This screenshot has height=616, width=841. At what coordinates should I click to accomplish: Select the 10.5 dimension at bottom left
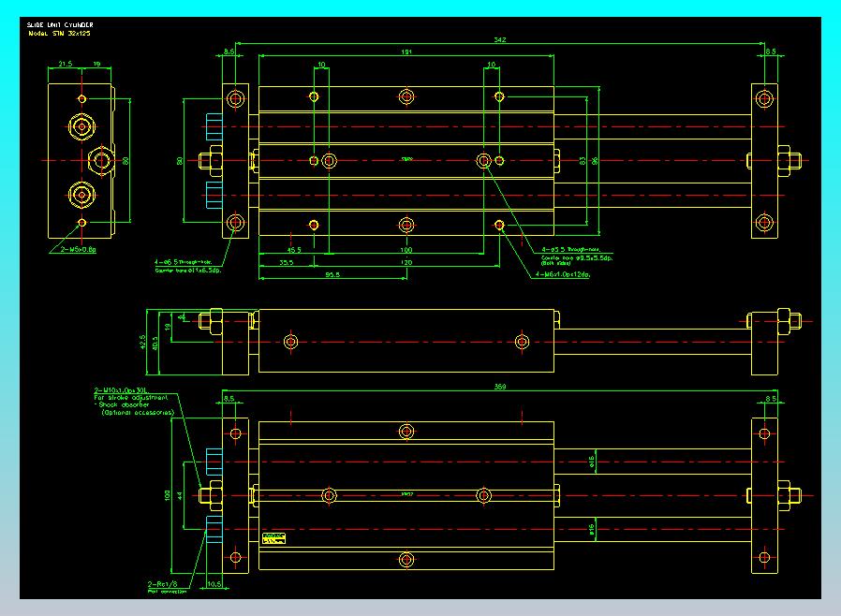214,584
